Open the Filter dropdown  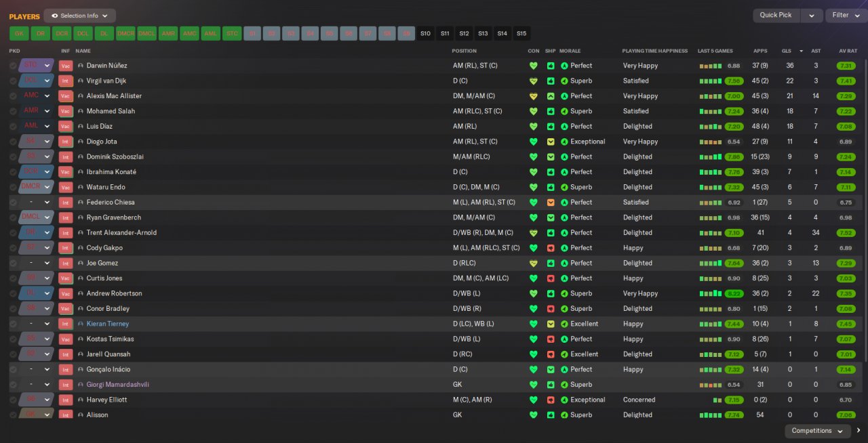pyautogui.click(x=846, y=15)
